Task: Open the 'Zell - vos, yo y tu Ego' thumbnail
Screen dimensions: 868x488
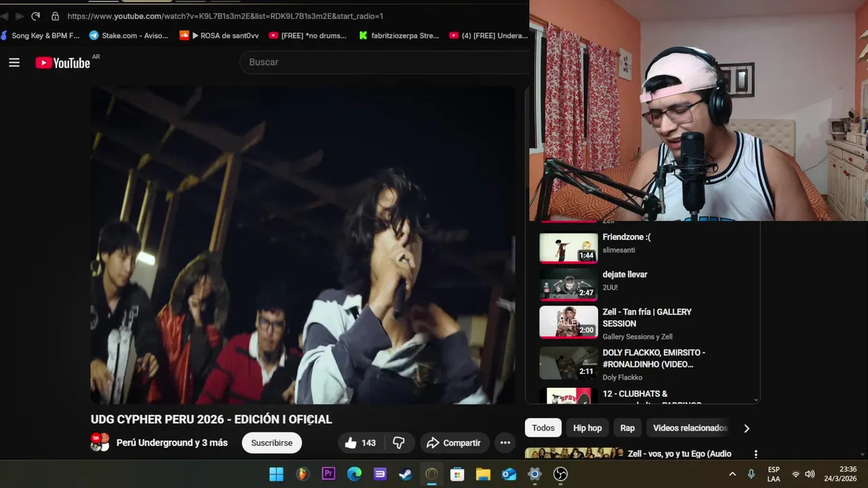Action: (574, 453)
